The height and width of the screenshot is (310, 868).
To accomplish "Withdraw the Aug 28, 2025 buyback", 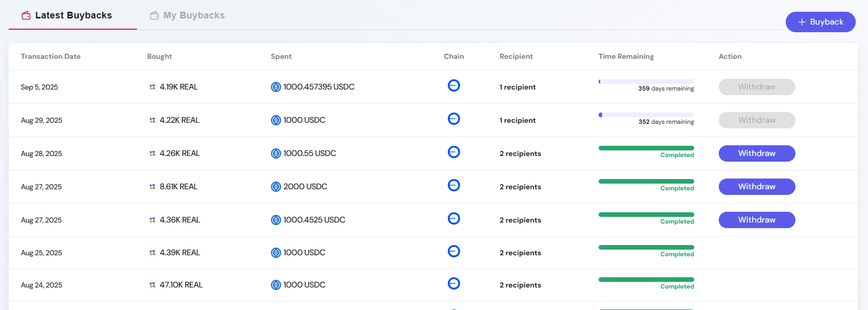I will pyautogui.click(x=757, y=153).
